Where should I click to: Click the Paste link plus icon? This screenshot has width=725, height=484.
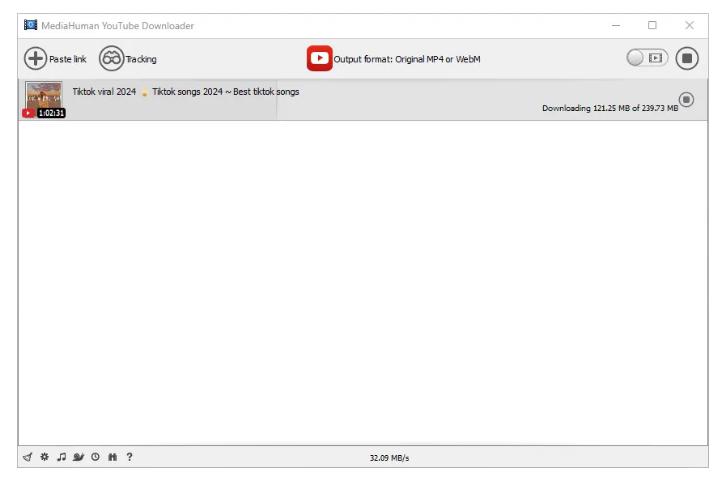pos(35,59)
